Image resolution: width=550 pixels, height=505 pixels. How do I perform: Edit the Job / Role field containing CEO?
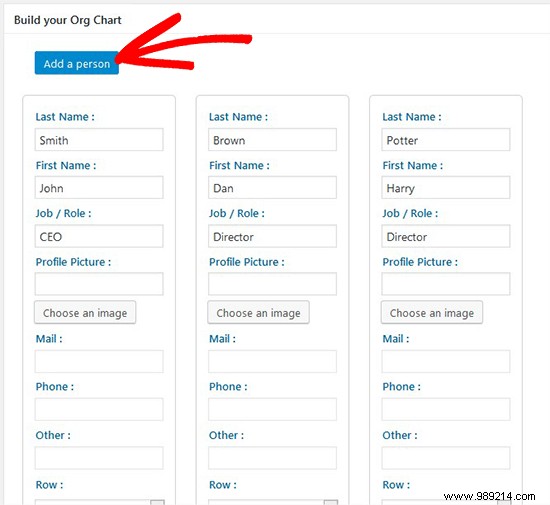(99, 236)
